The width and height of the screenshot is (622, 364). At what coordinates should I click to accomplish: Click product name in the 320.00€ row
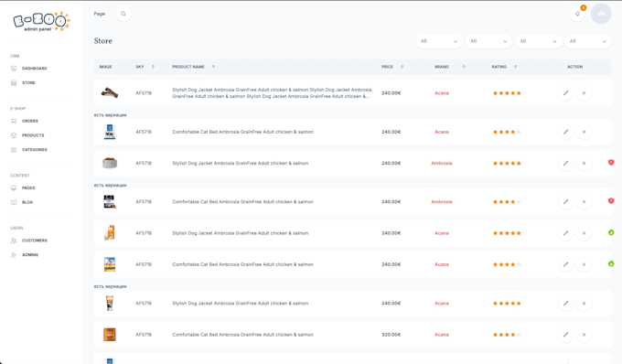tap(242, 335)
